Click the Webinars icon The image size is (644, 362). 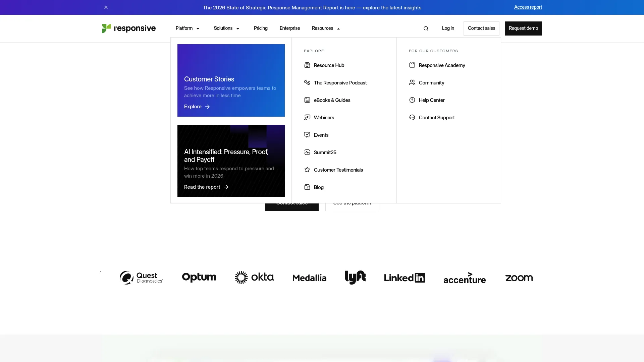click(307, 117)
